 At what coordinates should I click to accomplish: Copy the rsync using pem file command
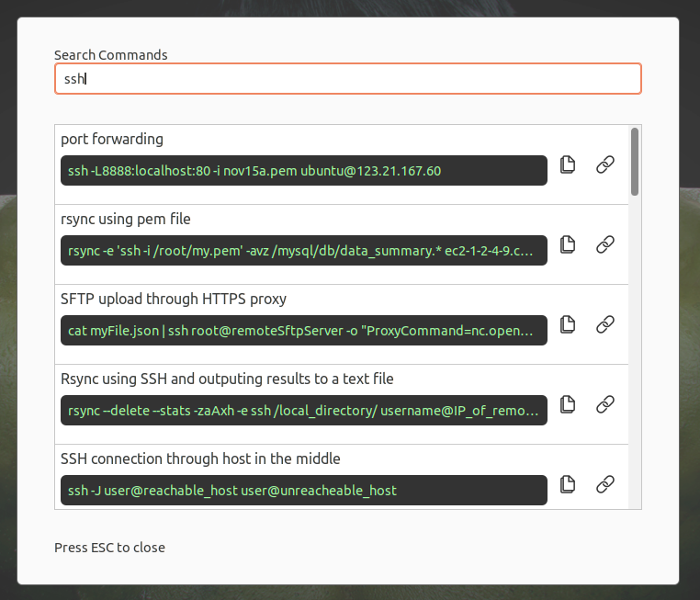click(x=568, y=245)
